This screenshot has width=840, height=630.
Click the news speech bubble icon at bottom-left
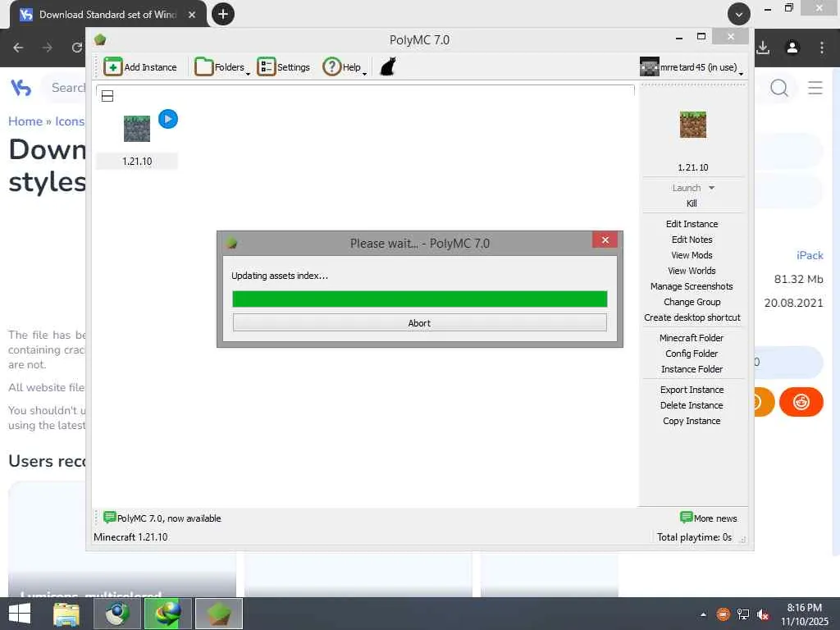click(x=109, y=517)
